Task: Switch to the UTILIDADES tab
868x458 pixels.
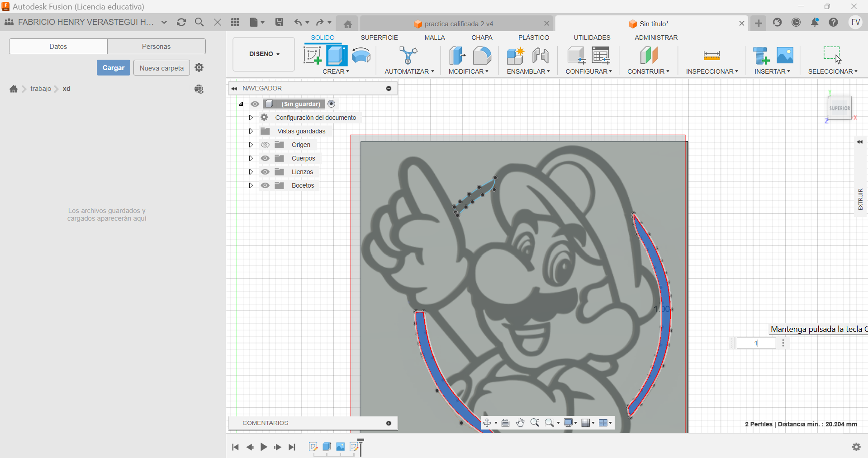Action: coord(592,38)
